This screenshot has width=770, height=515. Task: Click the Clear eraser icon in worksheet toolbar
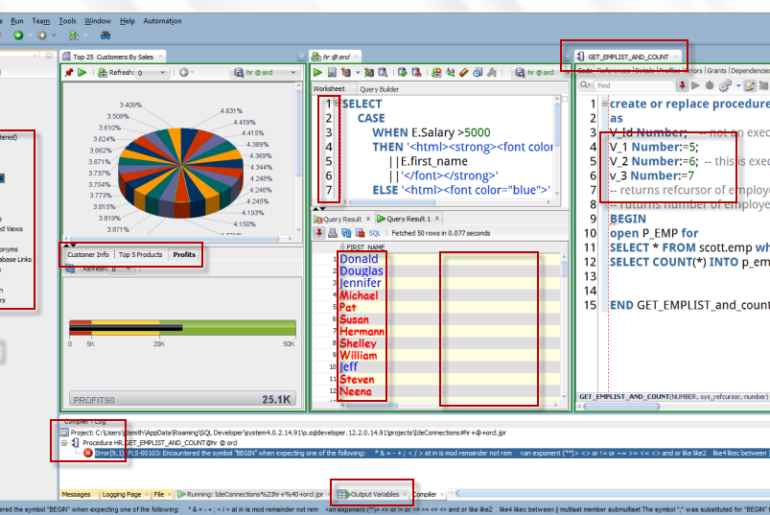(464, 73)
